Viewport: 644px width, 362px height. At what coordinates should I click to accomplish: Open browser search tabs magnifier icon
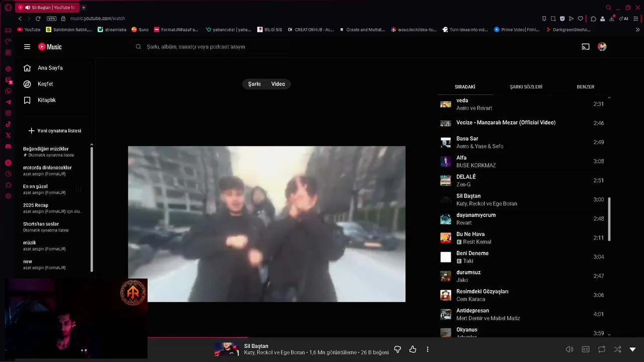609,8
